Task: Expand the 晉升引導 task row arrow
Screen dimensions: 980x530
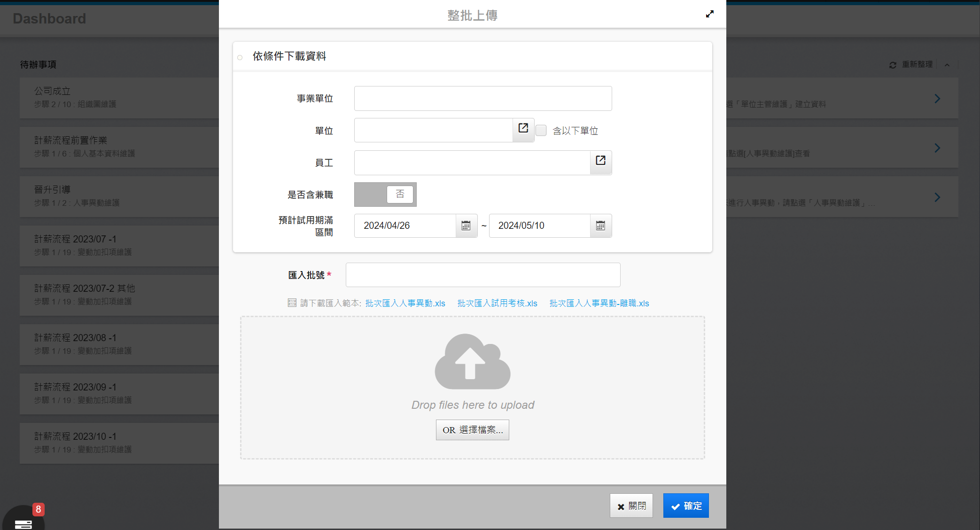Action: (x=937, y=197)
